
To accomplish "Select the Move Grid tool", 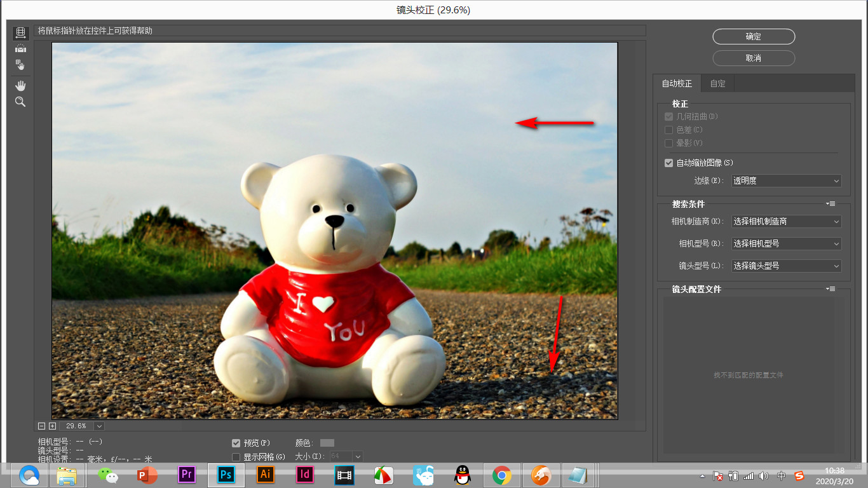I will (20, 64).
